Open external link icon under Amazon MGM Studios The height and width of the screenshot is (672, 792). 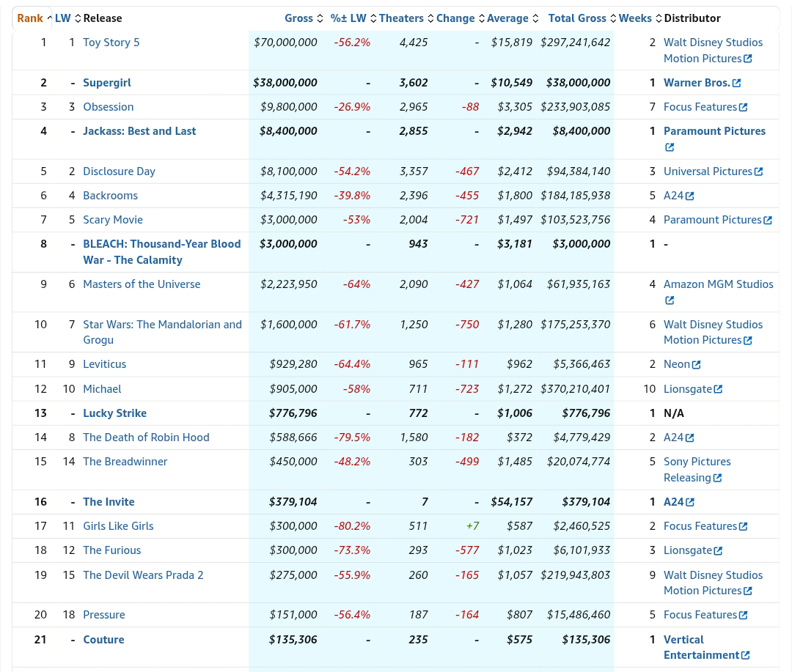[x=670, y=300]
